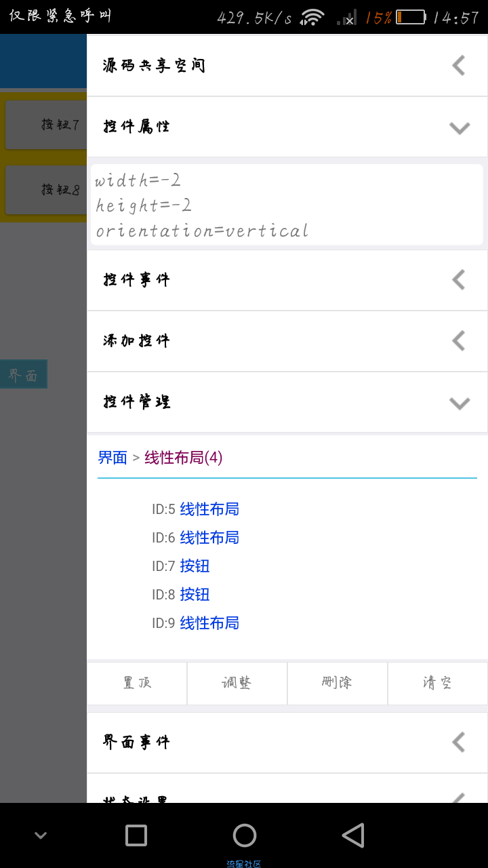Click the 置顶 button
The height and width of the screenshot is (868, 488).
tap(137, 683)
